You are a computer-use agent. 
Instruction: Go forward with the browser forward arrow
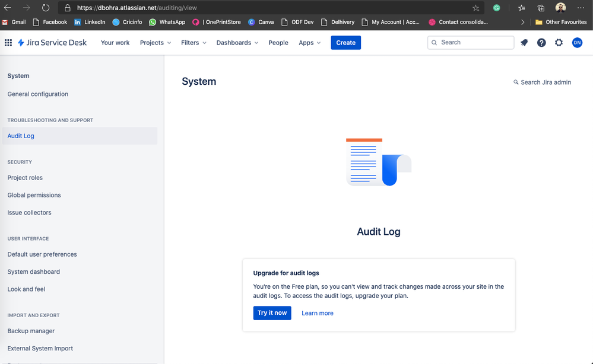click(27, 8)
